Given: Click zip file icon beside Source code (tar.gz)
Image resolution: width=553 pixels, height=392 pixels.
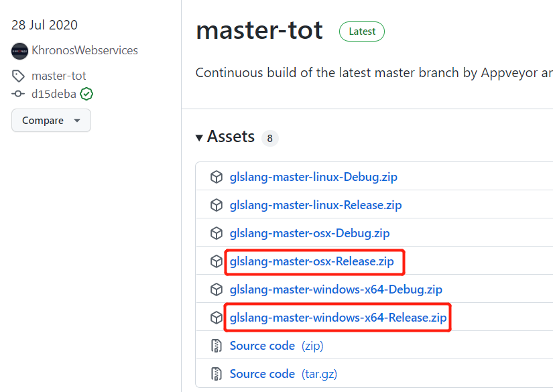Looking at the screenshot, I should click(x=217, y=374).
